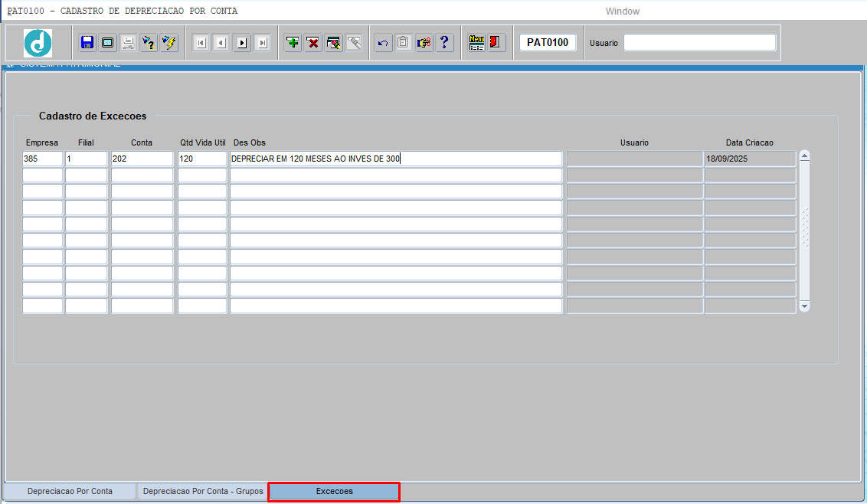Viewport: 867px width, 504px height.
Task: Click the Undo arrow icon
Action: (383, 43)
